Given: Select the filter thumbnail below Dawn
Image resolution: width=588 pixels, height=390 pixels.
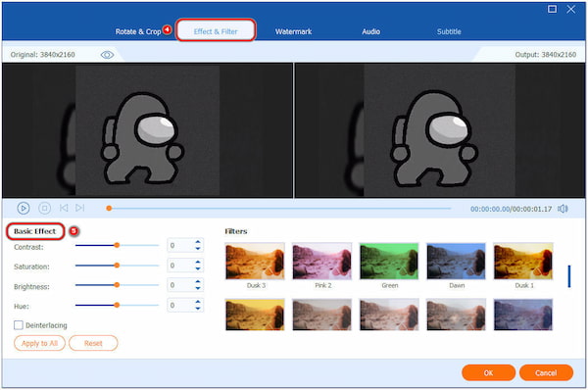Looking at the screenshot, I should pyautogui.click(x=457, y=315).
